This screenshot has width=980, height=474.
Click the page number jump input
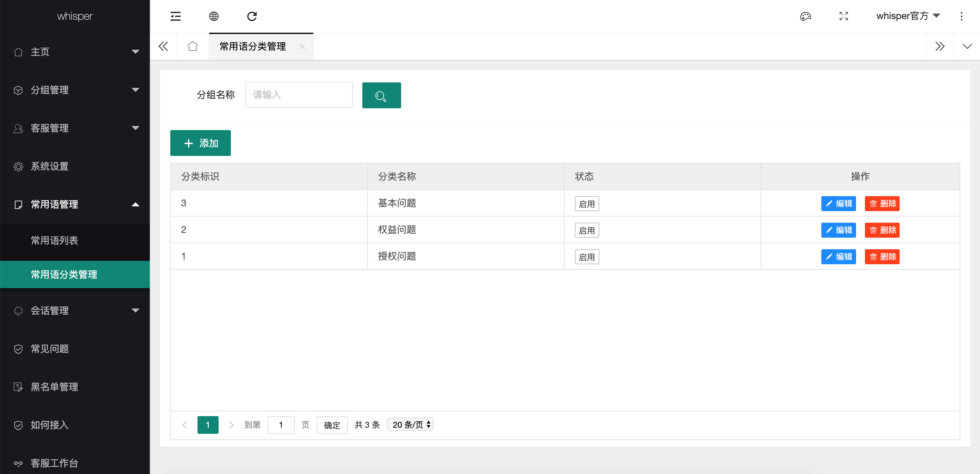point(281,425)
